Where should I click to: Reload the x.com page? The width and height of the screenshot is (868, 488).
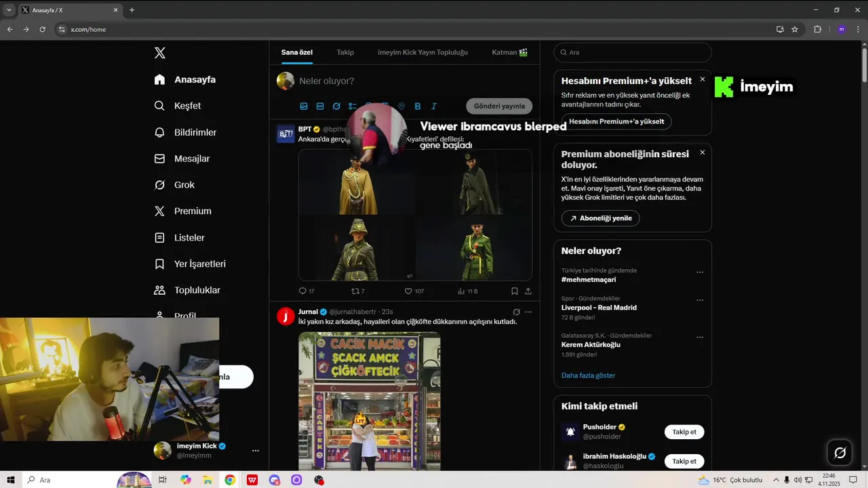coord(42,29)
